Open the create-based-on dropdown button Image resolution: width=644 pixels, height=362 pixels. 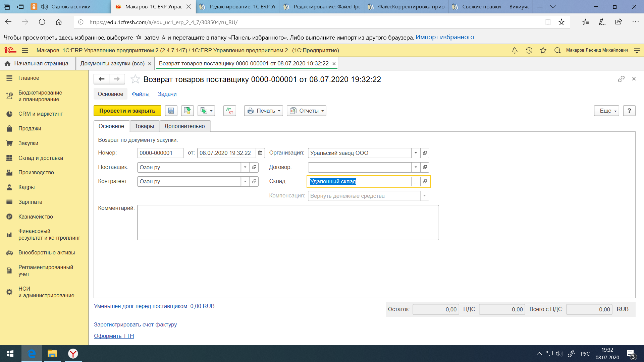(x=206, y=111)
